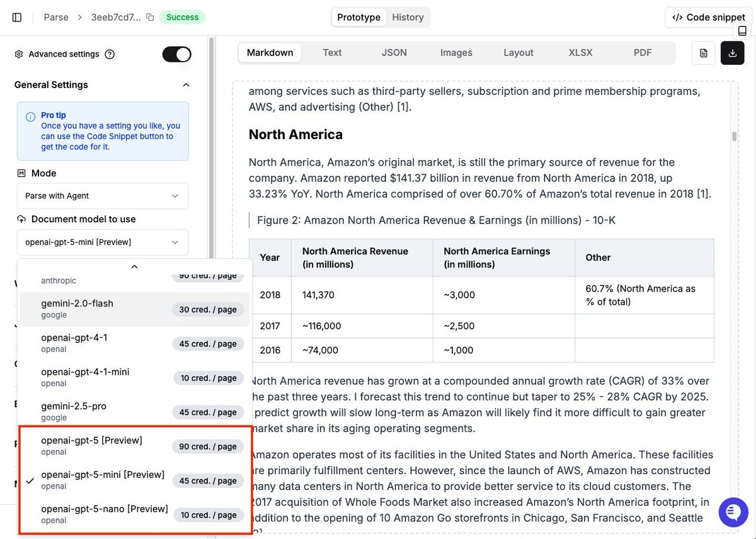Select gemini-2.0-flash model option
This screenshot has width=756, height=539.
coord(135,309)
